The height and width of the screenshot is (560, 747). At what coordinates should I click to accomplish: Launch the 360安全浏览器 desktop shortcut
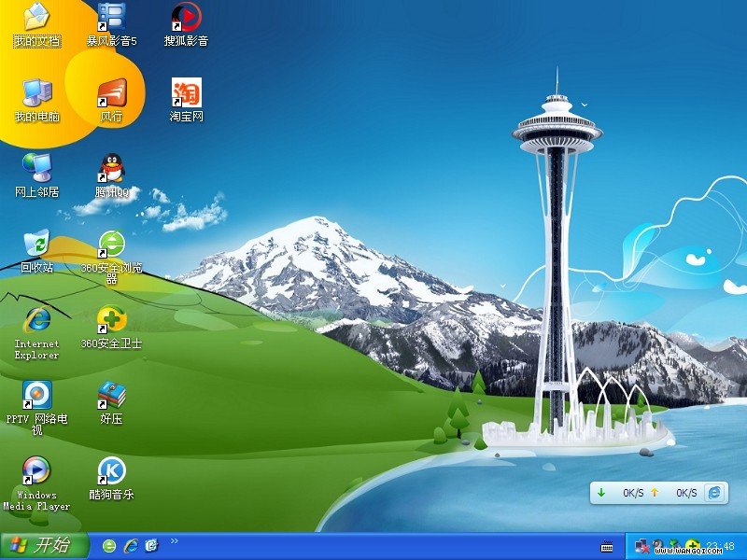click(111, 258)
